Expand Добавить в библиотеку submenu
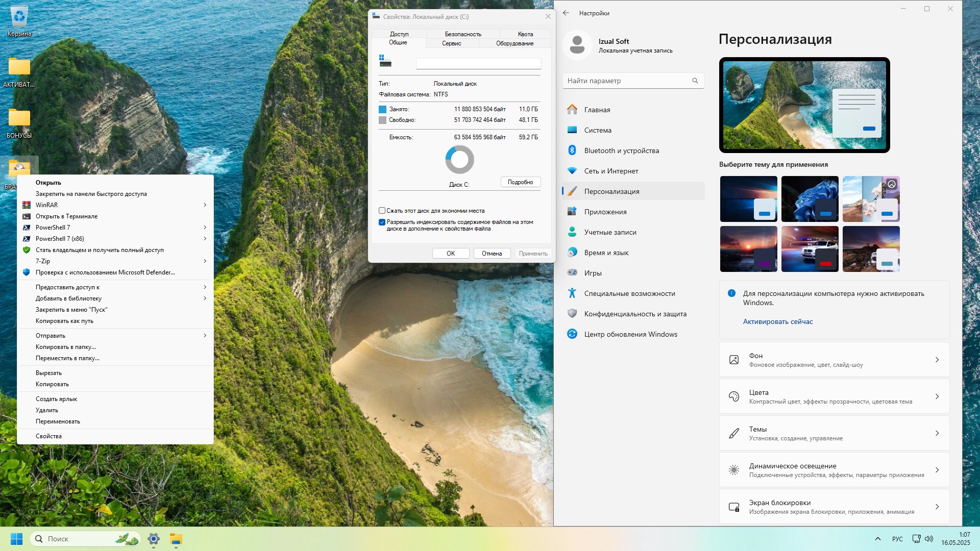The height and width of the screenshot is (551, 980). (205, 298)
